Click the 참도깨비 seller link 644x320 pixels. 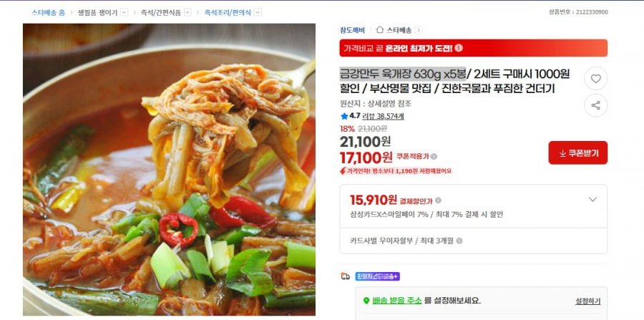[352, 30]
